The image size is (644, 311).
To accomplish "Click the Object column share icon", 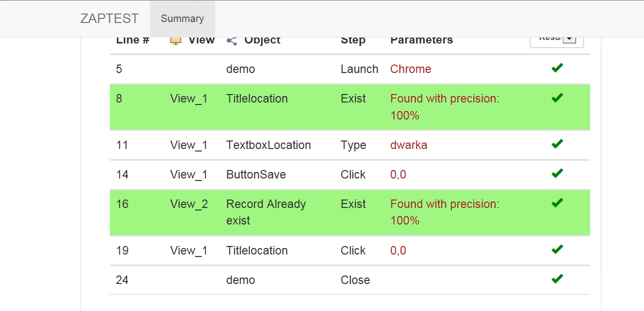I will coord(232,40).
